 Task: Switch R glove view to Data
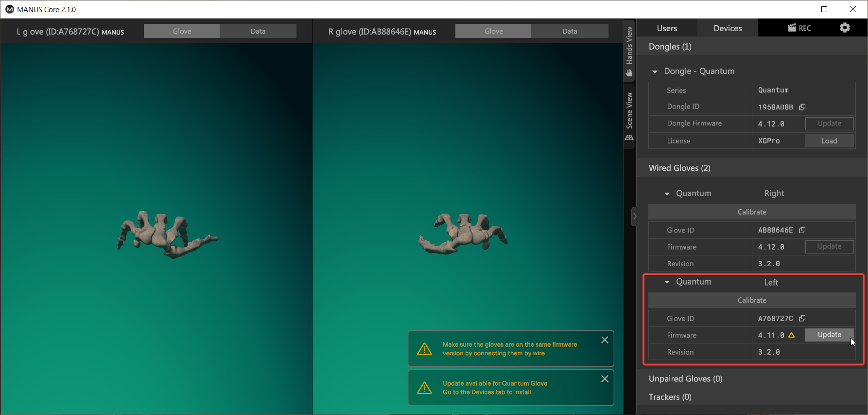coord(569,31)
